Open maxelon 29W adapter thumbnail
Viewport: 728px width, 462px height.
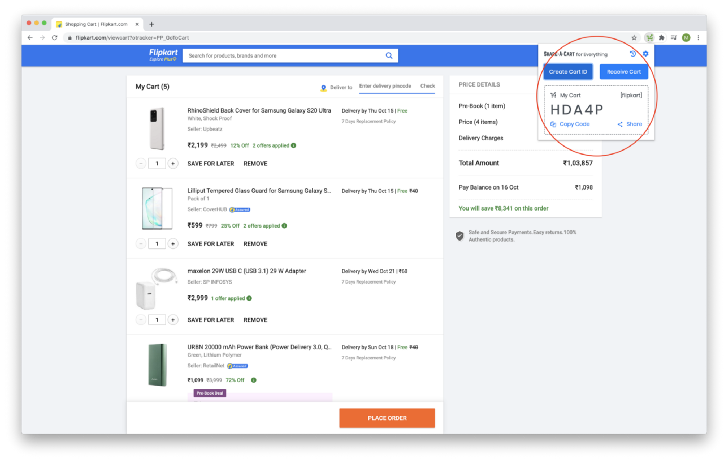point(156,288)
